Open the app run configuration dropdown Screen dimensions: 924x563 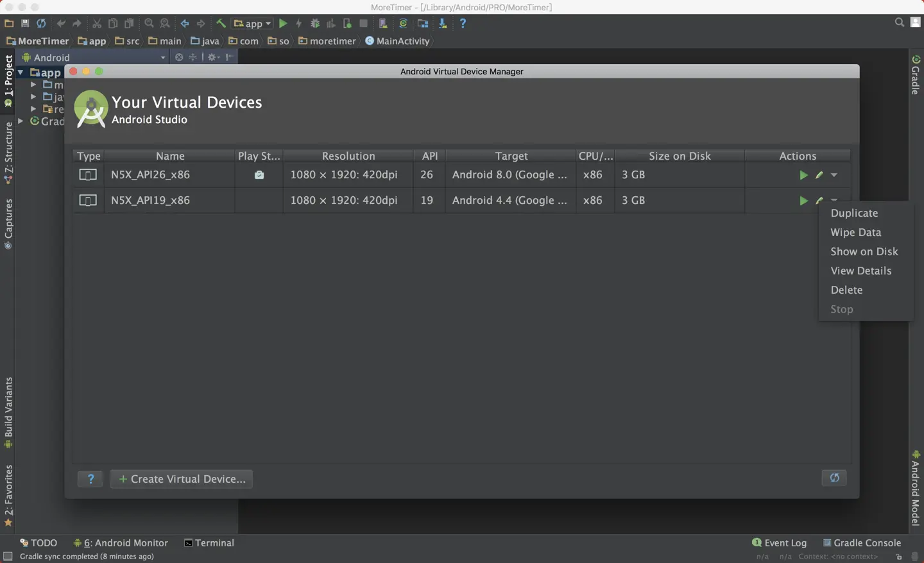[x=253, y=23]
